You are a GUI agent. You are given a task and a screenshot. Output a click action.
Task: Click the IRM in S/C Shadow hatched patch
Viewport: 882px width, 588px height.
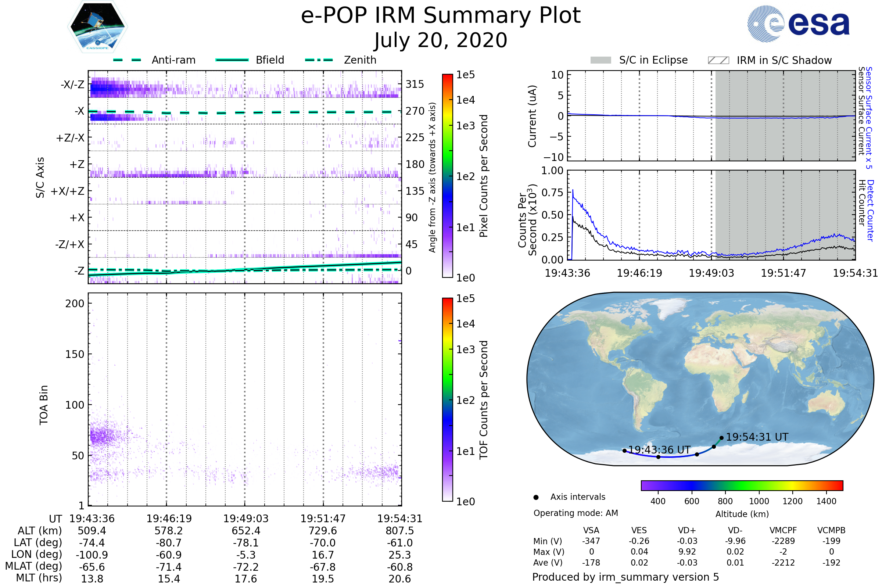click(718, 60)
